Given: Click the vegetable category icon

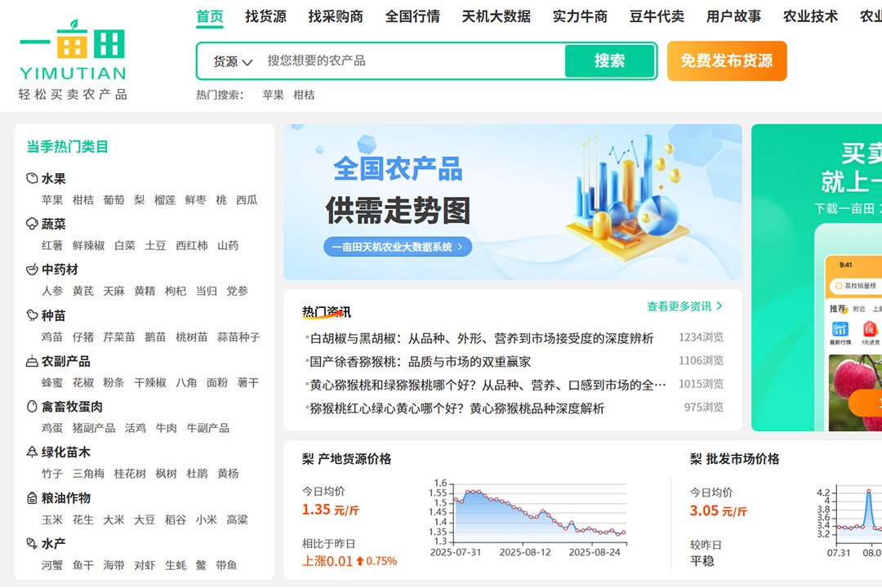Looking at the screenshot, I should (32, 224).
